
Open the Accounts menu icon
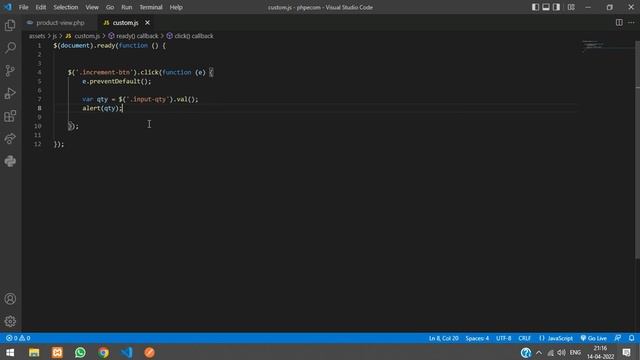click(10, 299)
